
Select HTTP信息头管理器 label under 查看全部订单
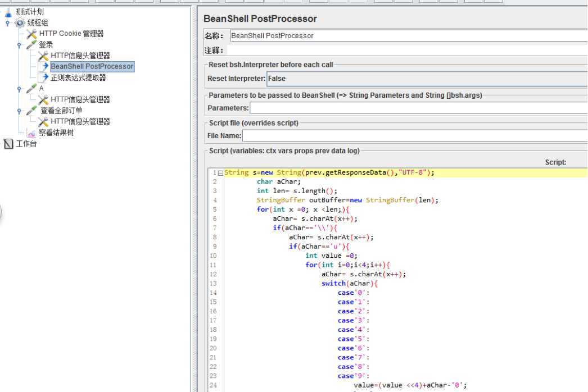pyautogui.click(x=80, y=121)
